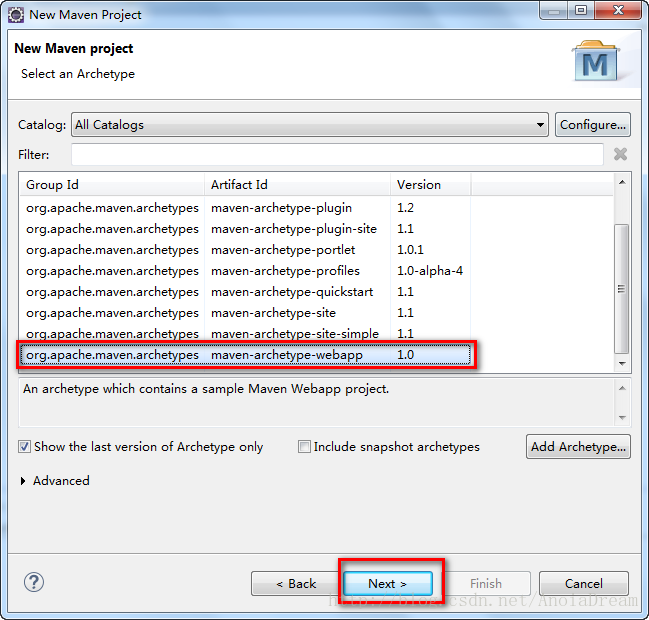The width and height of the screenshot is (649, 620).
Task: Click the Configure... button
Action: point(593,125)
